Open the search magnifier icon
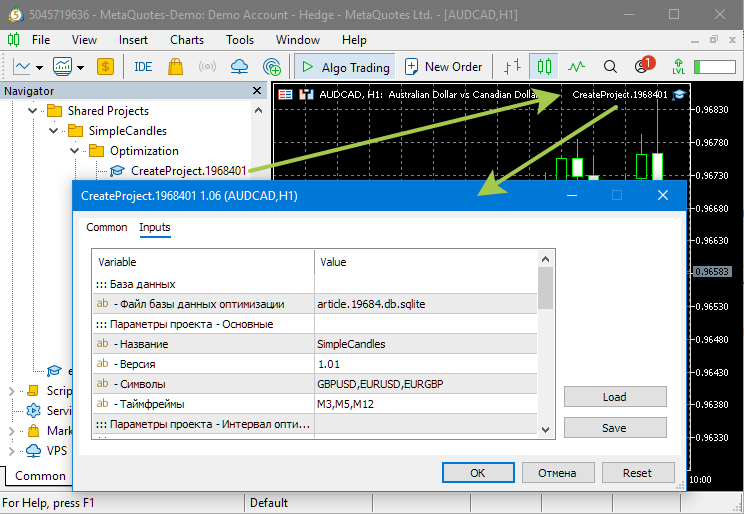744x514 pixels. click(x=610, y=67)
